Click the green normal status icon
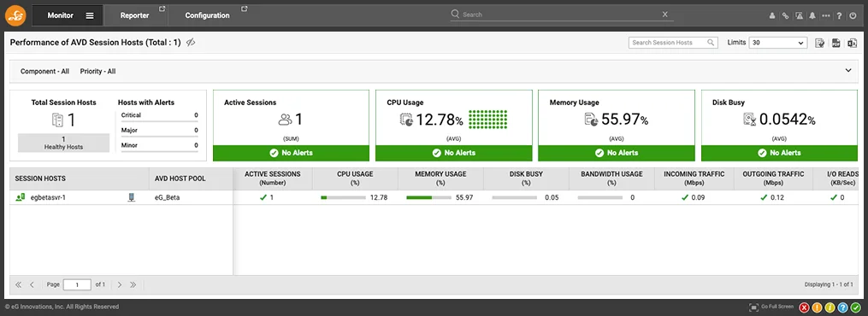This screenshot has width=868, height=316. (x=856, y=307)
